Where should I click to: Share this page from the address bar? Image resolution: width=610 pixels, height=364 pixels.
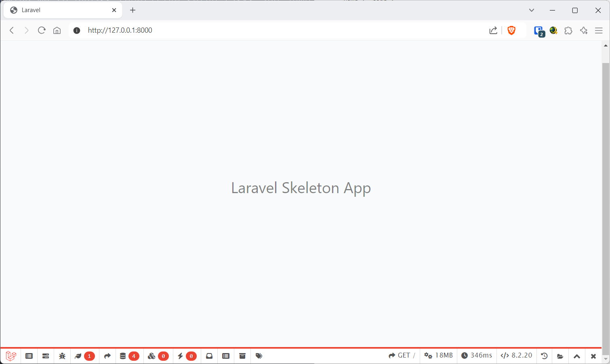(493, 30)
